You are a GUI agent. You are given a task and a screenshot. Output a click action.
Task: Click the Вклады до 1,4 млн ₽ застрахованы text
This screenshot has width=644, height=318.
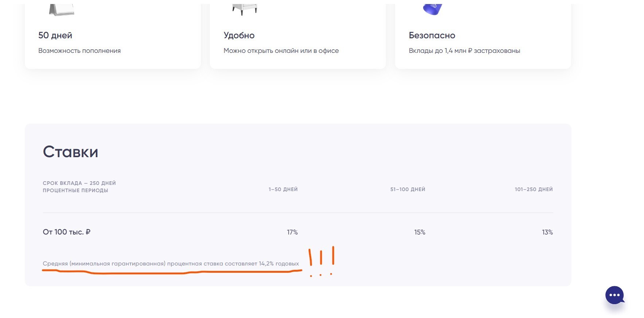click(x=464, y=51)
